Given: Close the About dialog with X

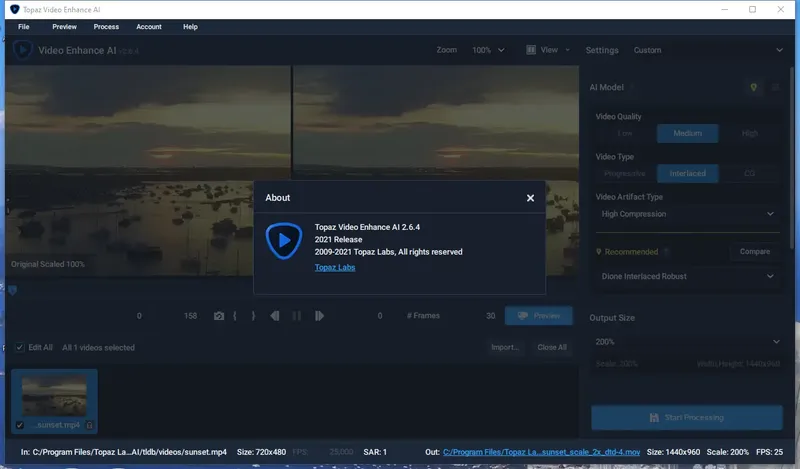Looking at the screenshot, I should click(x=530, y=198).
